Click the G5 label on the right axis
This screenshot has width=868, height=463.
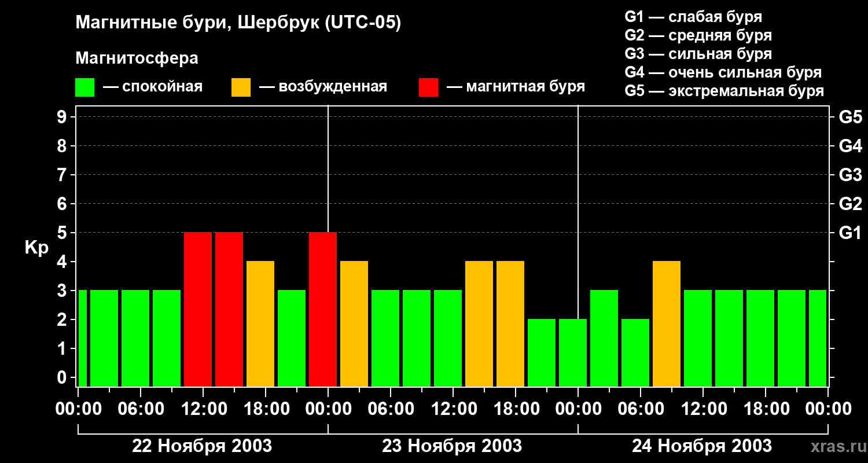click(850, 117)
